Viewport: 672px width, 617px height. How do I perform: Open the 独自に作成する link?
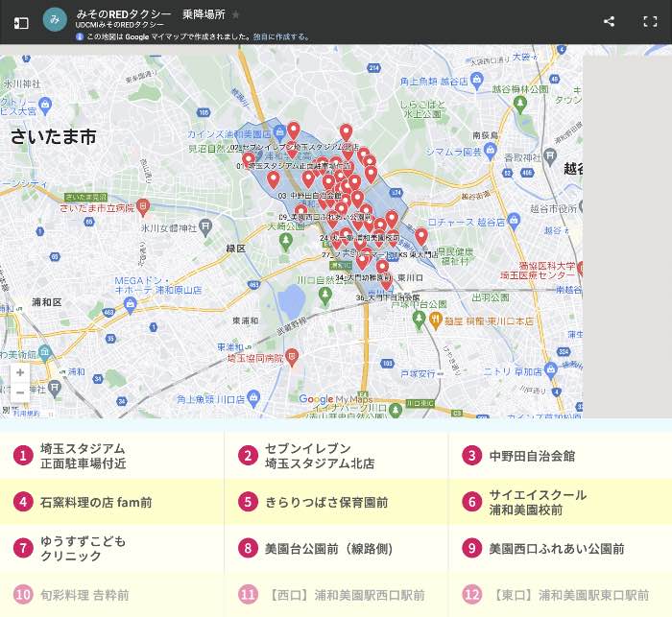click(x=280, y=36)
